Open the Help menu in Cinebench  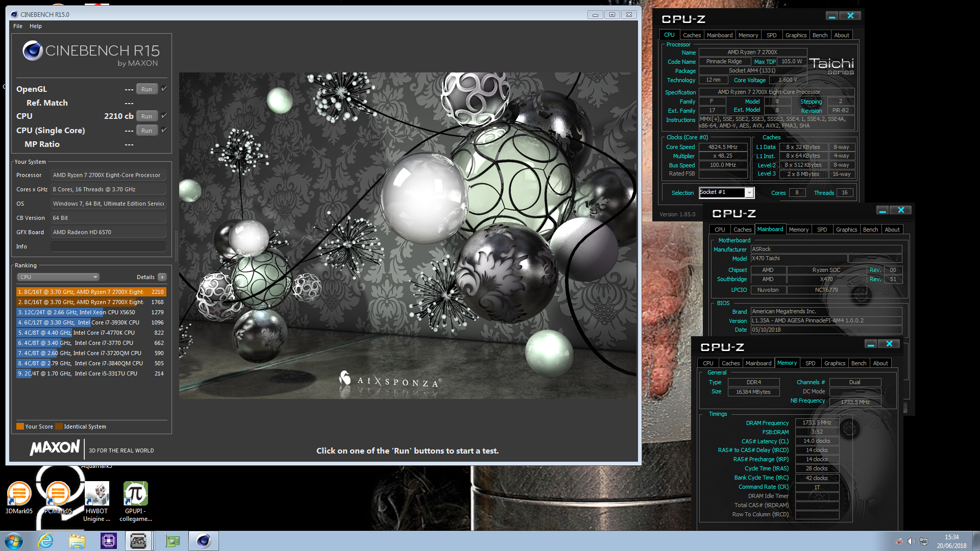pyautogui.click(x=36, y=26)
